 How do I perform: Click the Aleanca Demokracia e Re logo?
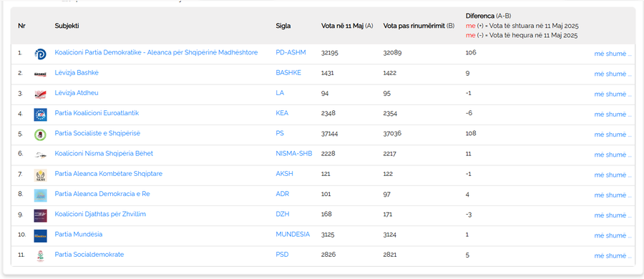(x=40, y=195)
